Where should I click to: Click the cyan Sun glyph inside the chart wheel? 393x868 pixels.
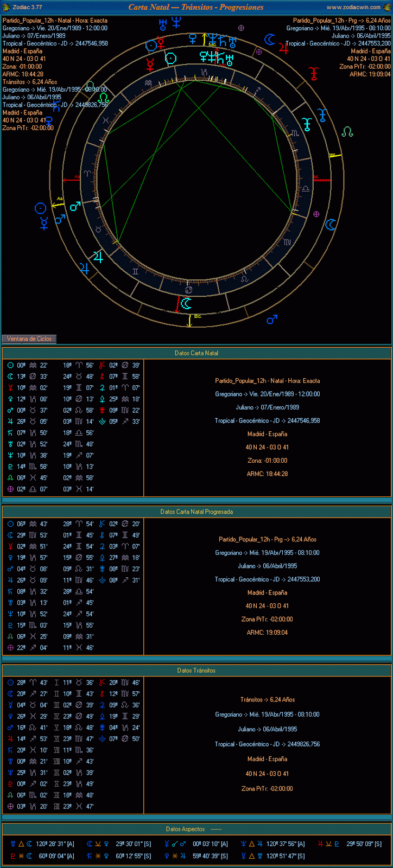(171, 58)
